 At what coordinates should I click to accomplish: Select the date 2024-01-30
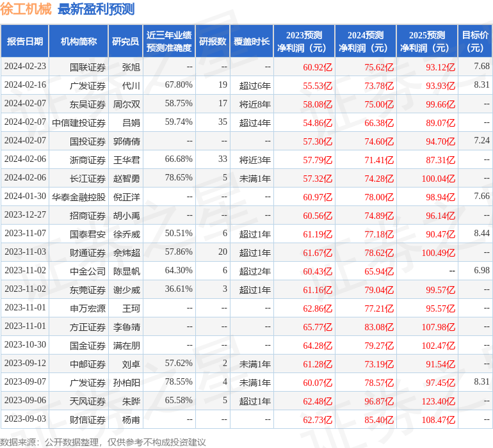(25, 196)
